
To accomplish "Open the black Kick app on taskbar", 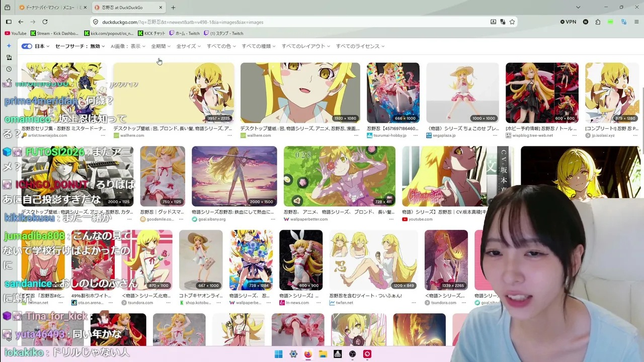I will [338, 354].
